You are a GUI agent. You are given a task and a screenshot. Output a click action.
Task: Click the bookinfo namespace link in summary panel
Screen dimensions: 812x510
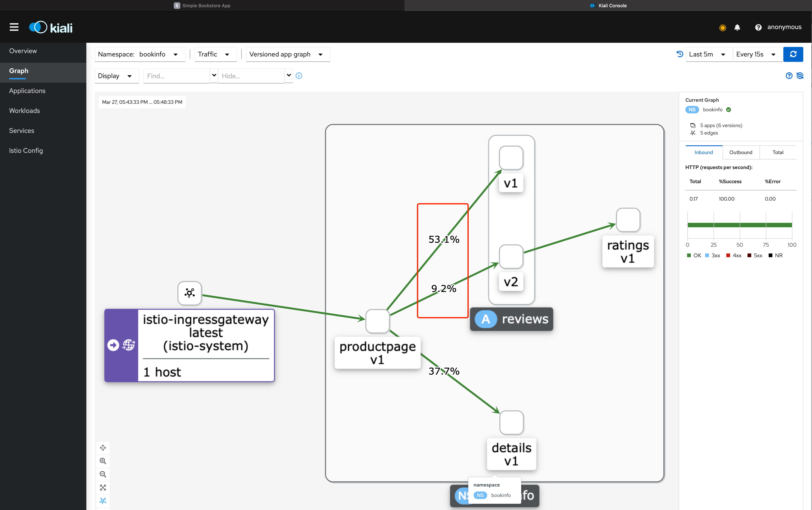coord(713,110)
